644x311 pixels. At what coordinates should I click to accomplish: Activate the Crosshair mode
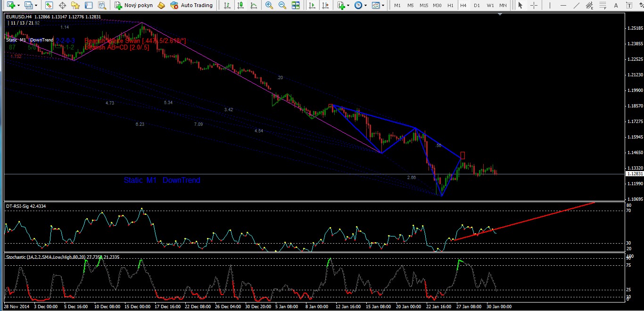[x=533, y=5]
